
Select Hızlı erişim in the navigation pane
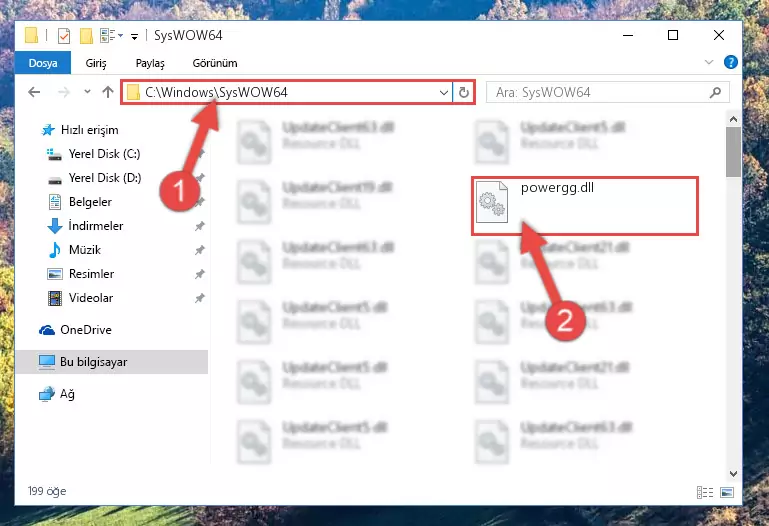(89, 130)
